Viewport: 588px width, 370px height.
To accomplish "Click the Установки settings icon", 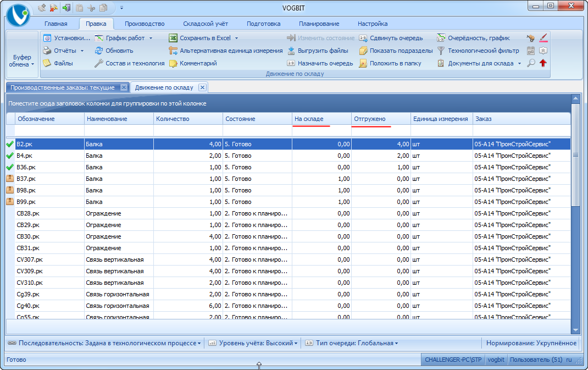I will [47, 38].
